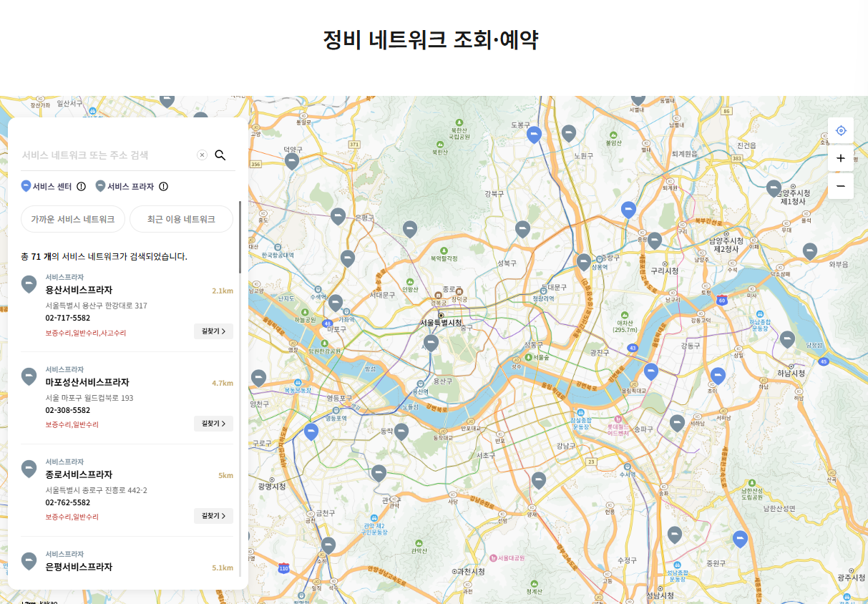Click the 서비스 프라자 legend label
The image size is (868, 604).
[x=130, y=187]
